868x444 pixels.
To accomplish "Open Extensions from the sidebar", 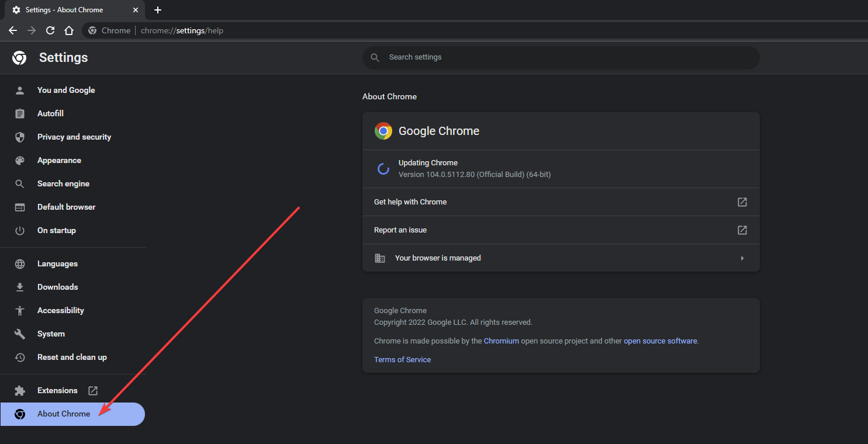I will [x=57, y=390].
